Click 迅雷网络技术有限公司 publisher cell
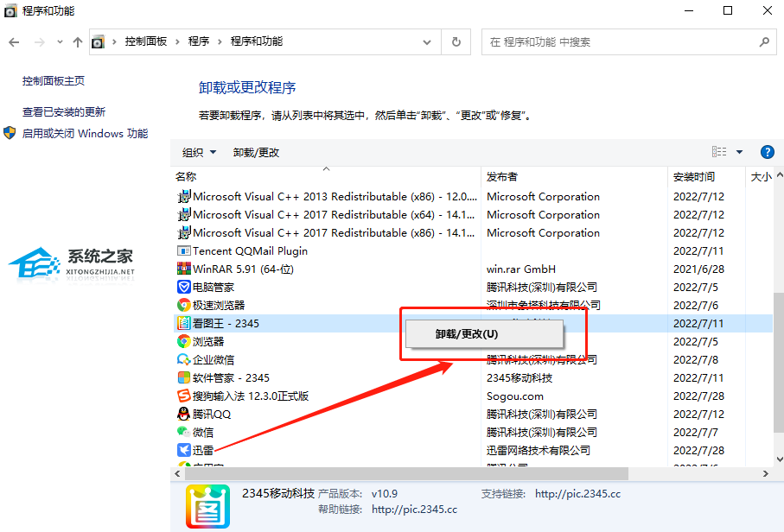The image size is (784, 532). tap(538, 450)
